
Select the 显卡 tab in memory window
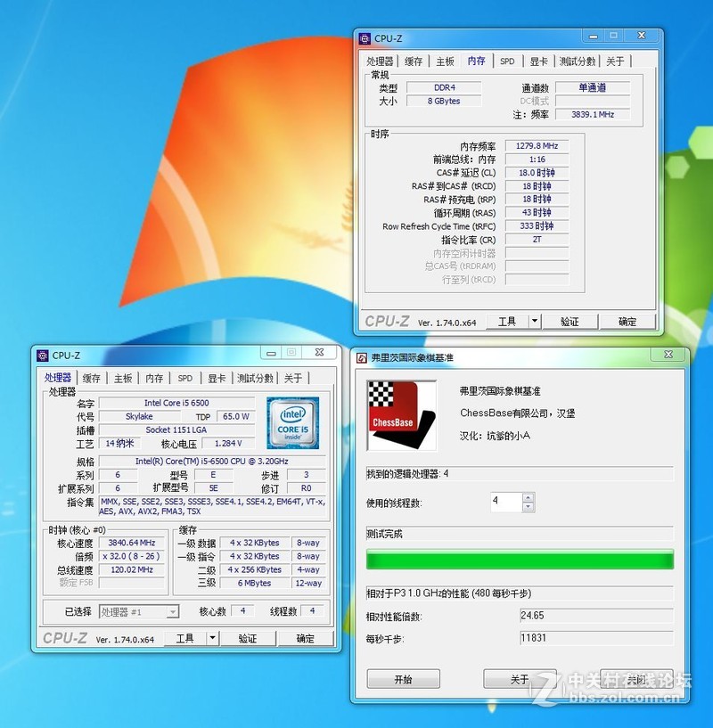click(x=538, y=61)
